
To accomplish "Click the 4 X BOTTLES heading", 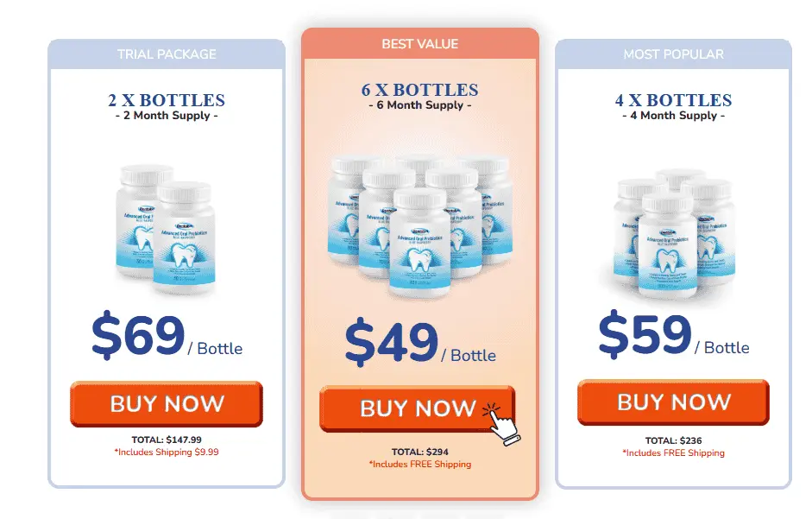I will [673, 100].
